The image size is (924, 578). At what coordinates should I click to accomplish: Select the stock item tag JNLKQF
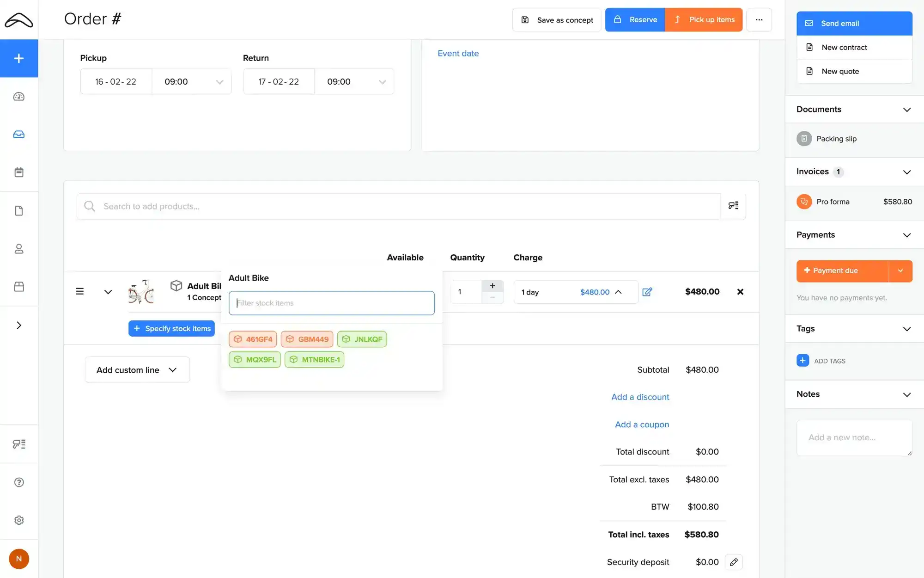(362, 339)
